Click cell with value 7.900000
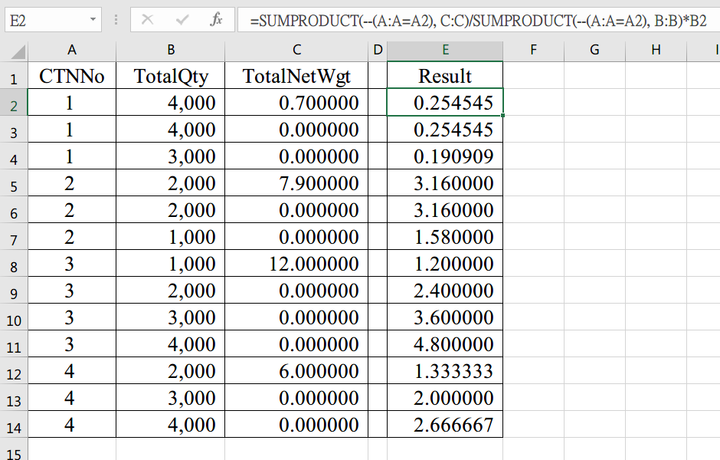Image resolution: width=720 pixels, height=460 pixels. (297, 183)
